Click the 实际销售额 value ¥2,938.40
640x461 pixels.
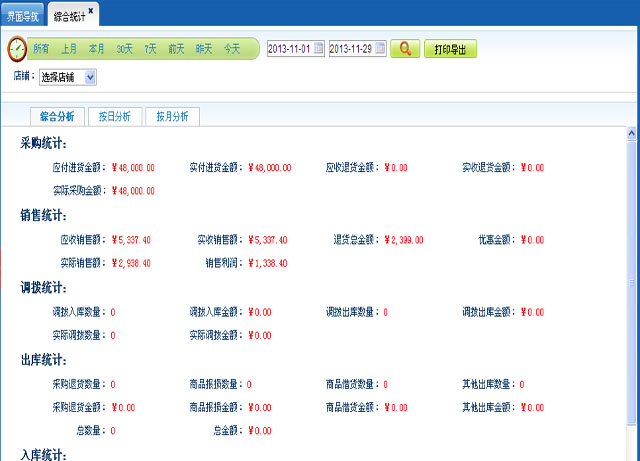[x=131, y=263]
